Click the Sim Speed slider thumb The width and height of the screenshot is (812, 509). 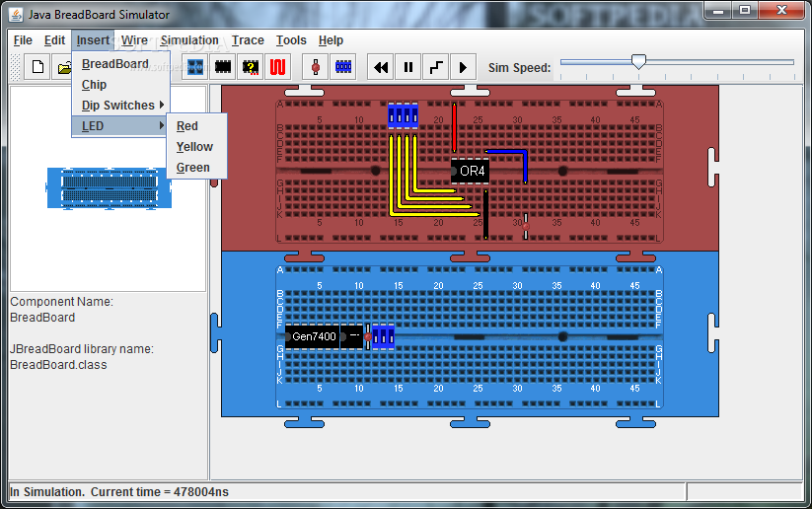638,61
